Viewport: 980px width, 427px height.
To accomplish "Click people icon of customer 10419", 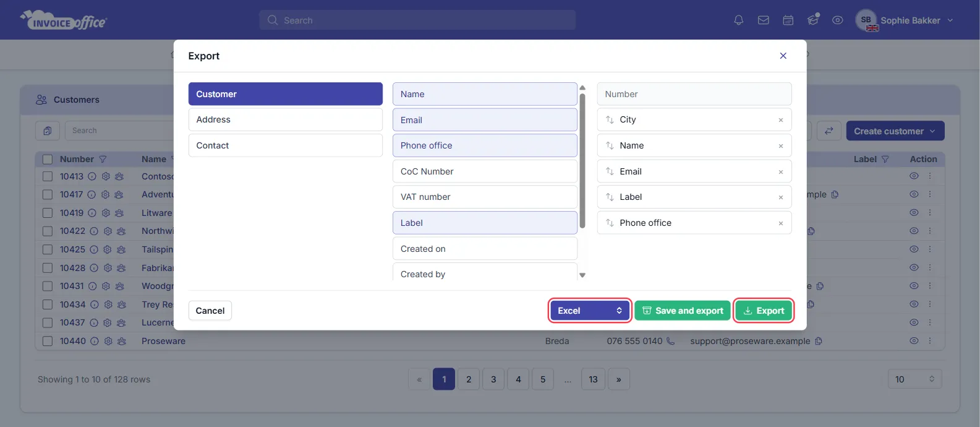I will [x=119, y=213].
